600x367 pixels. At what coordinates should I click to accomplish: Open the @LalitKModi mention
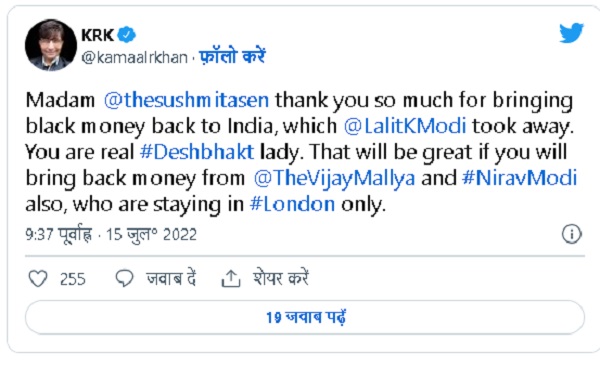coord(405,126)
